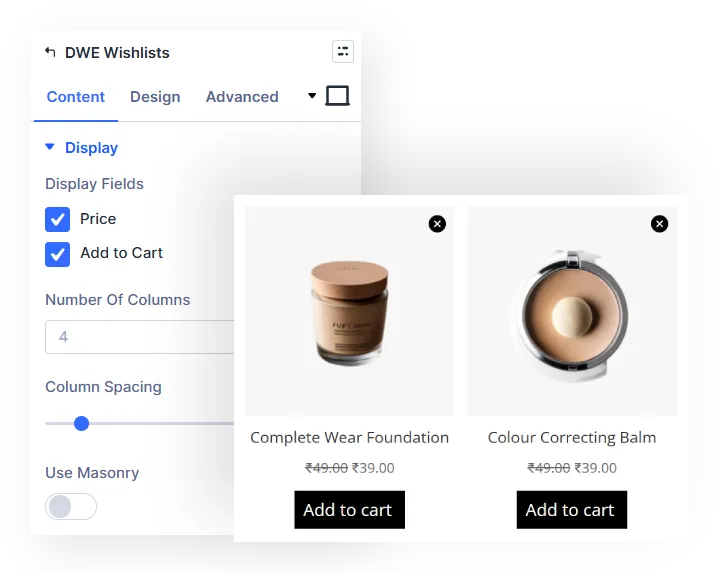Uncheck the Price display field
This screenshot has height=572, width=719.
point(57,219)
